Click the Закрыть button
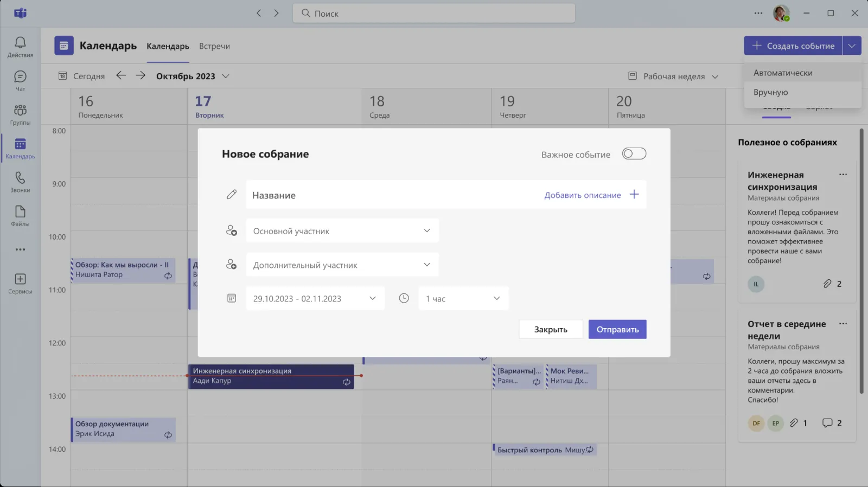The width and height of the screenshot is (868, 487). pos(551,329)
